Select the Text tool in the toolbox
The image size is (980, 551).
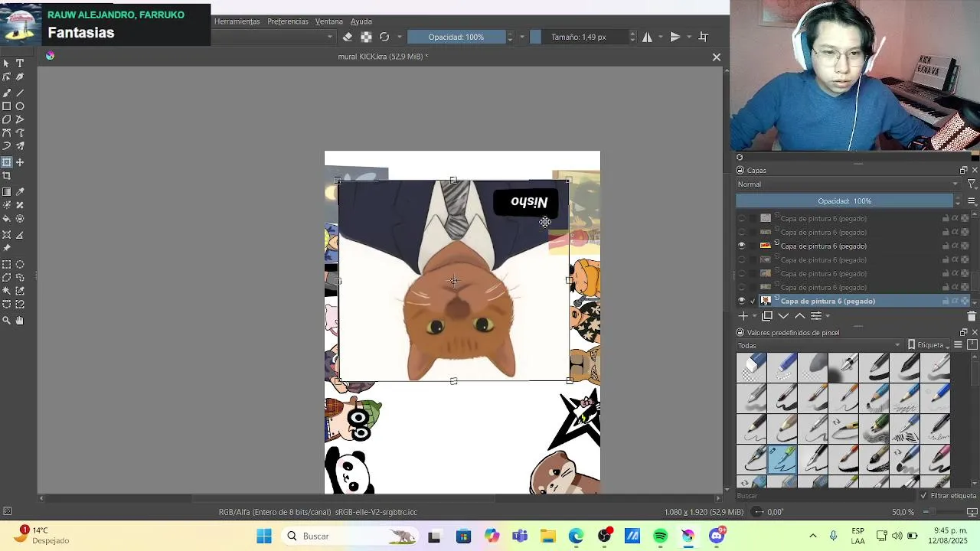click(20, 64)
